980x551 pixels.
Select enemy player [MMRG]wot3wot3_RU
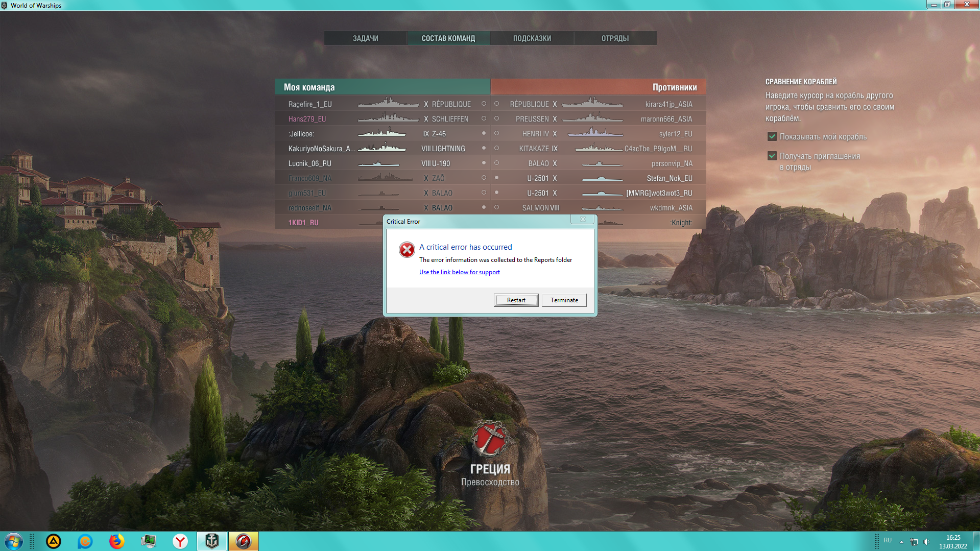click(x=659, y=193)
